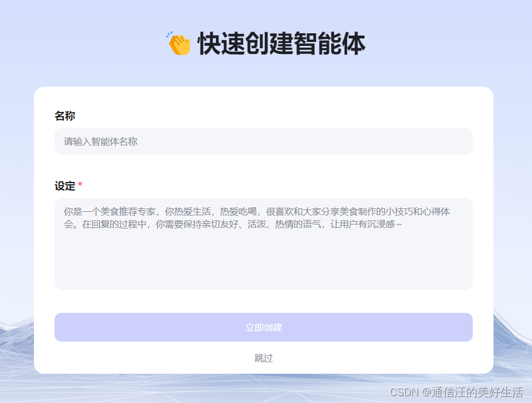Click the clapping hands emoji icon
Image resolution: width=532 pixels, height=403 pixels.
[179, 44]
